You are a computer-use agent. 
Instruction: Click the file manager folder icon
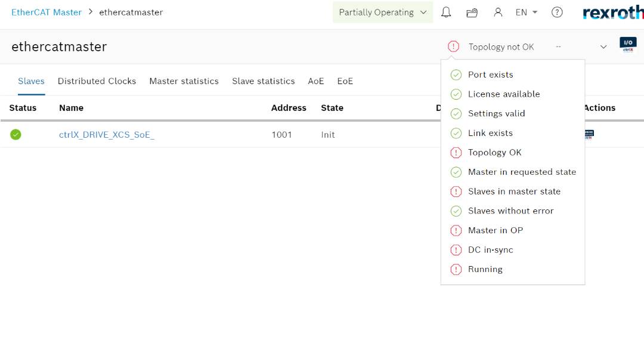[x=472, y=13]
